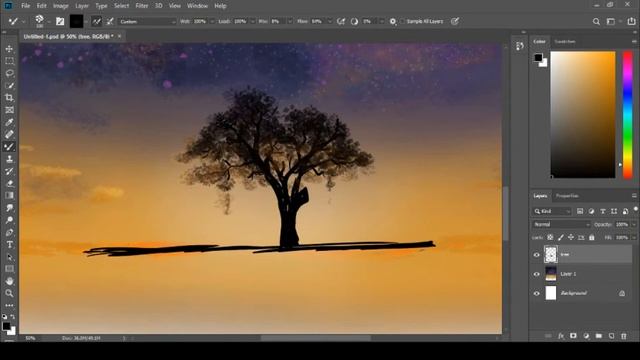Select the Path Selection tool
Image resolution: width=640 pixels, height=360 pixels.
coord(9,257)
